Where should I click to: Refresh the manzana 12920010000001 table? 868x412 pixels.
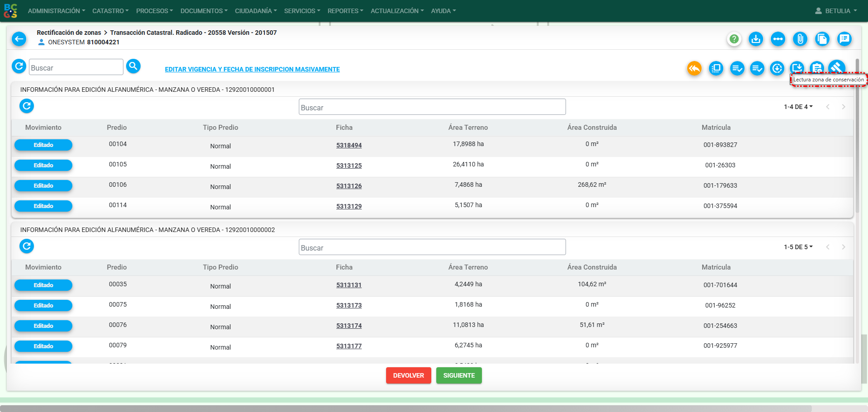pyautogui.click(x=27, y=106)
